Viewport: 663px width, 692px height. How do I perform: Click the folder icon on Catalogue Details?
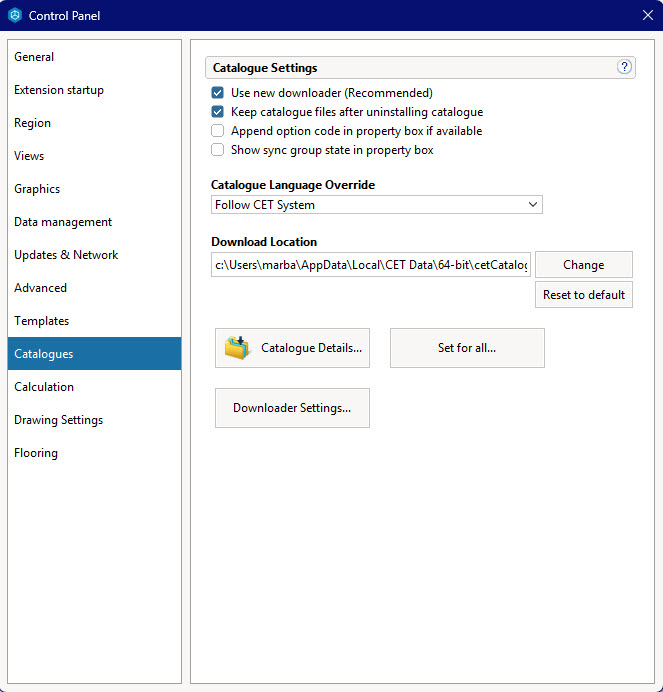coord(237,348)
